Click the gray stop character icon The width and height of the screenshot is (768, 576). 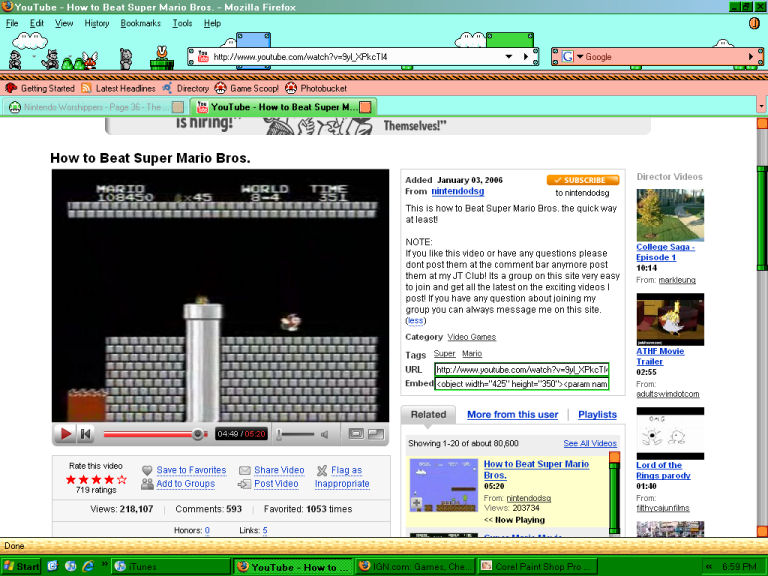(x=126, y=59)
